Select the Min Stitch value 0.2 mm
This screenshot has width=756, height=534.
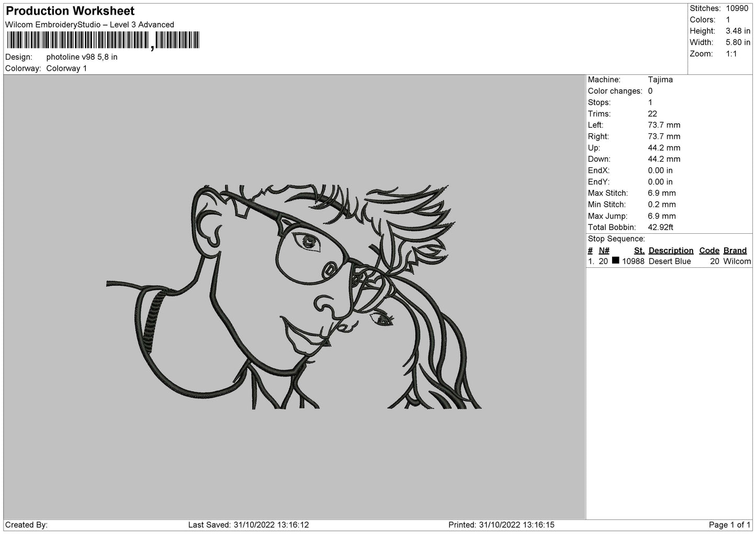point(662,204)
